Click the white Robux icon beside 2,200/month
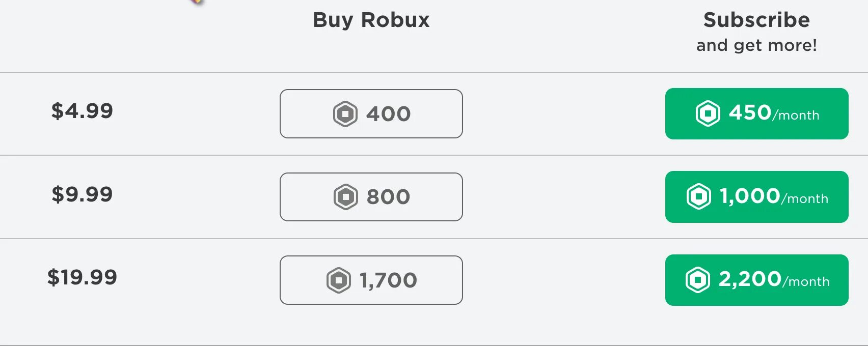868x346 pixels. (697, 279)
